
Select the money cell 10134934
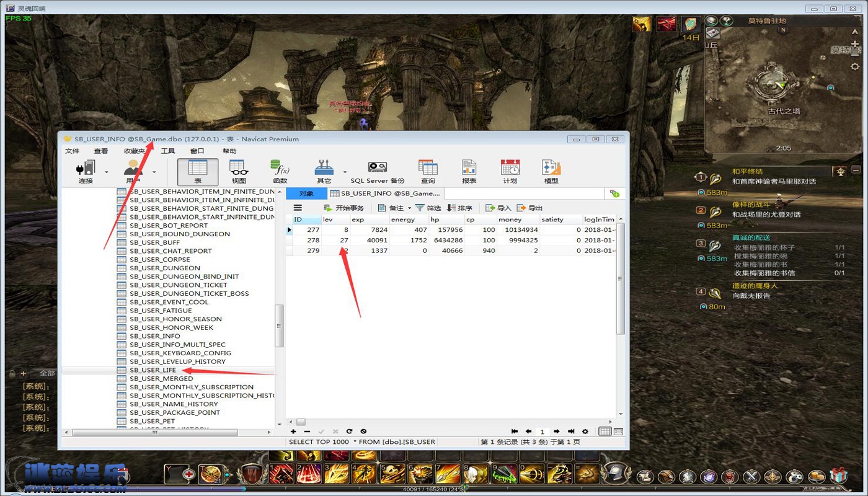tap(518, 230)
